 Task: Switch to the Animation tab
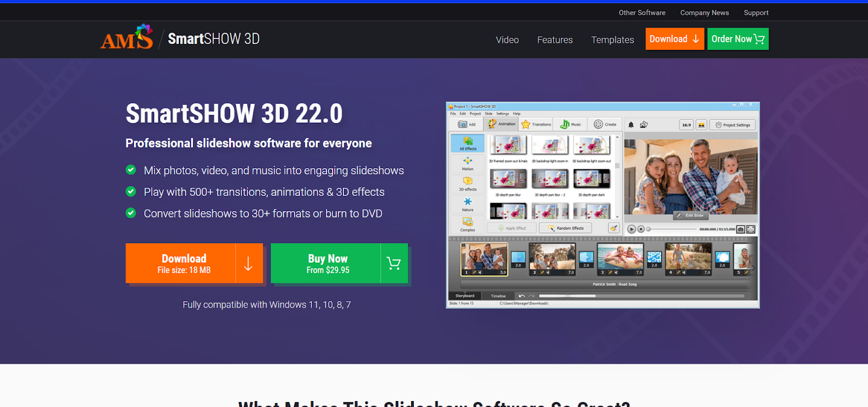[x=501, y=124]
